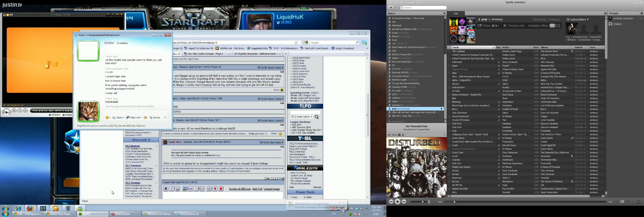Open search options from magnifier dropdown
The width and height of the screenshot is (644, 217).
point(402,8)
